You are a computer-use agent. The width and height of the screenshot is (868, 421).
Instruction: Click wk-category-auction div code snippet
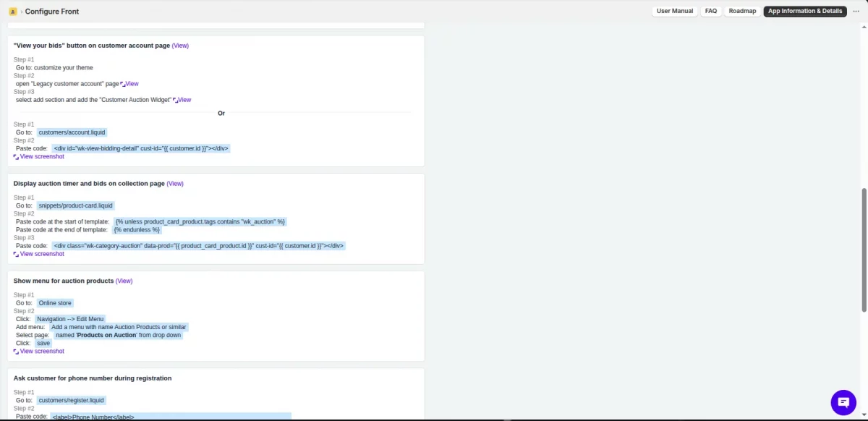coord(199,246)
